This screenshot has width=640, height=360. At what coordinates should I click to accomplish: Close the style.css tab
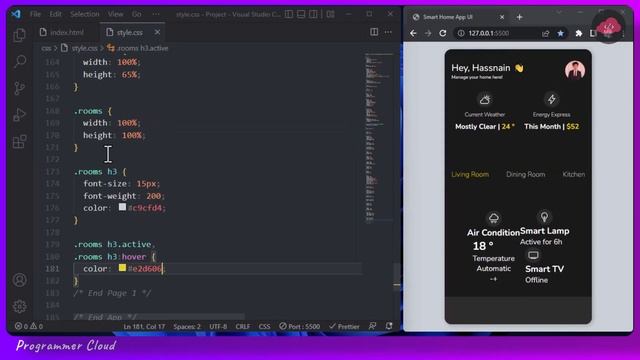coord(158,32)
